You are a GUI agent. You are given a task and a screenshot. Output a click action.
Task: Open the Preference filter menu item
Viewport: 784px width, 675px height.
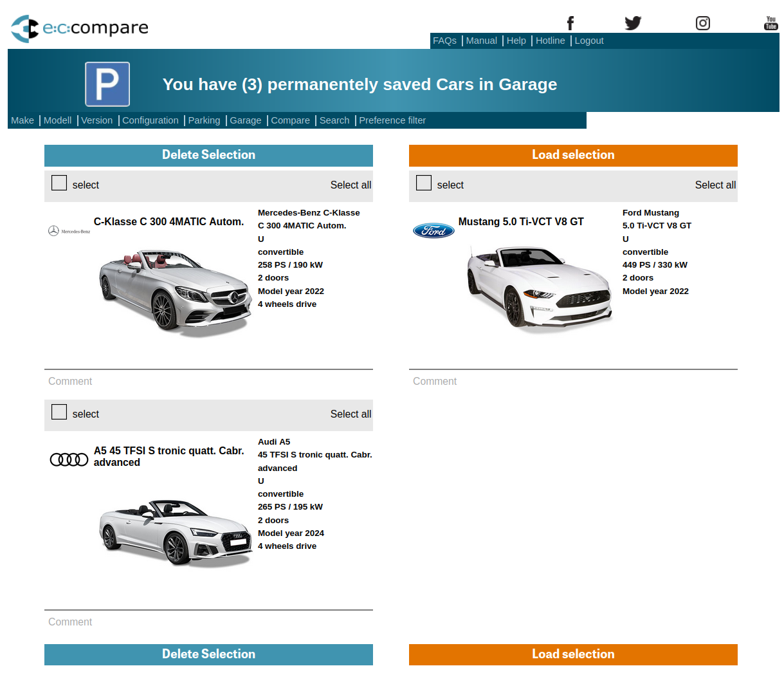(392, 120)
